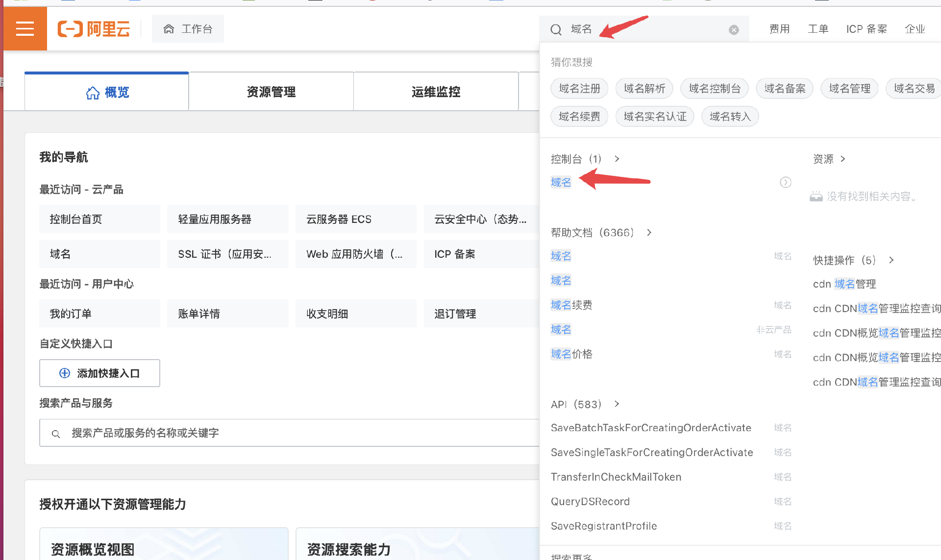Open SaveSingleTaskForCreatingOrderActivate API result
941x560 pixels.
[x=652, y=452]
